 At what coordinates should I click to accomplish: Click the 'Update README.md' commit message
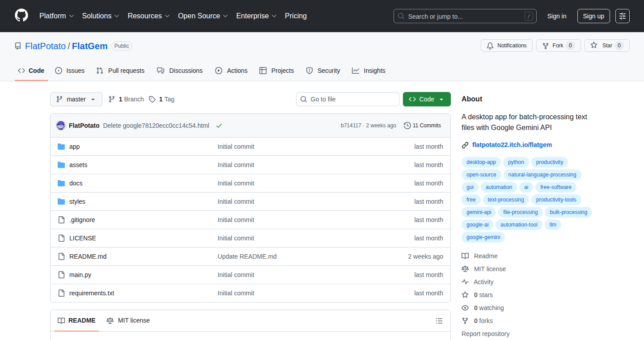[247, 256]
